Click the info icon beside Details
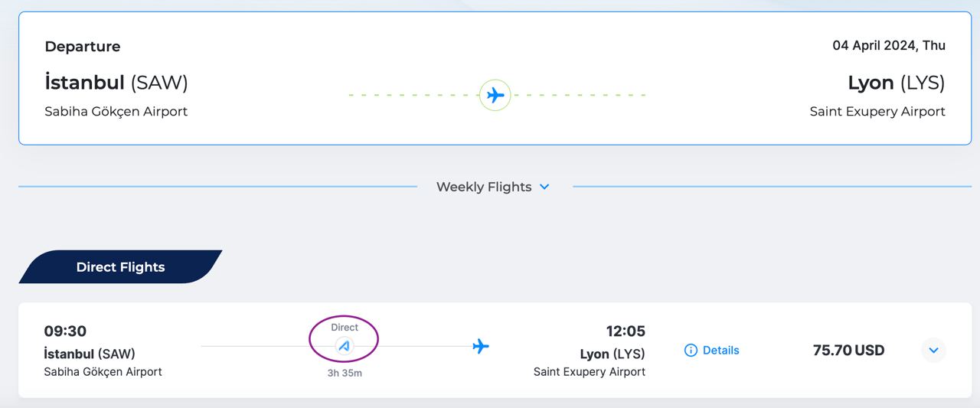Viewport: 980px width, 408px height. (691, 351)
